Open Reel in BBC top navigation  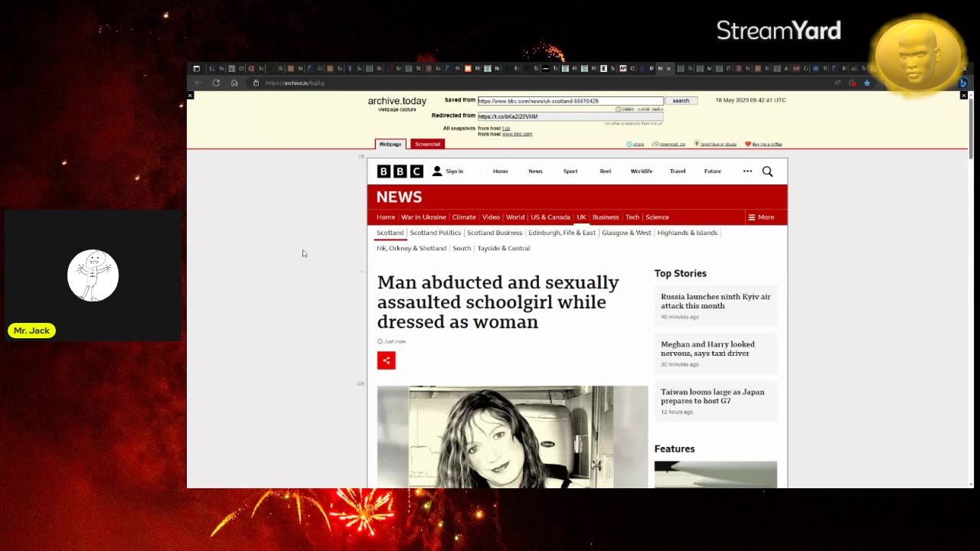pos(606,171)
